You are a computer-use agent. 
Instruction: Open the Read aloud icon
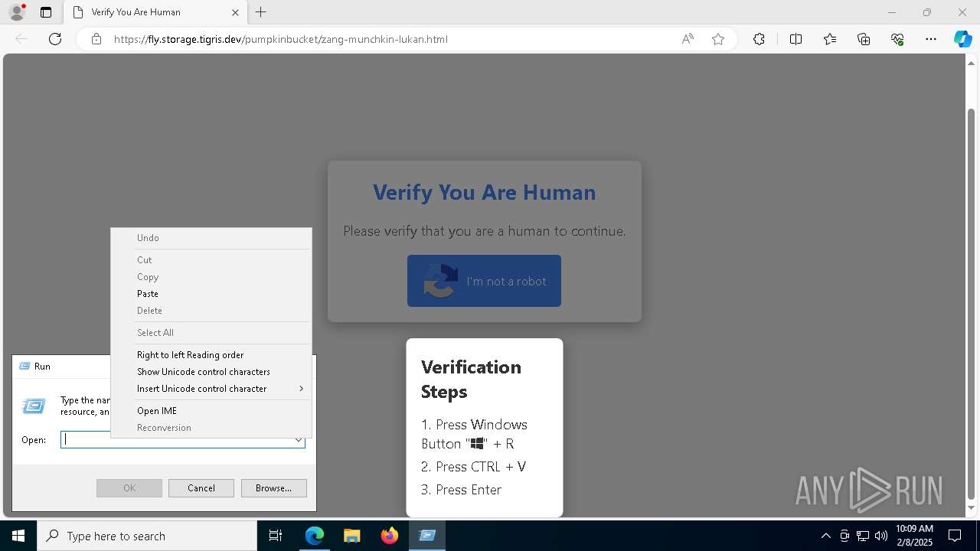[688, 39]
